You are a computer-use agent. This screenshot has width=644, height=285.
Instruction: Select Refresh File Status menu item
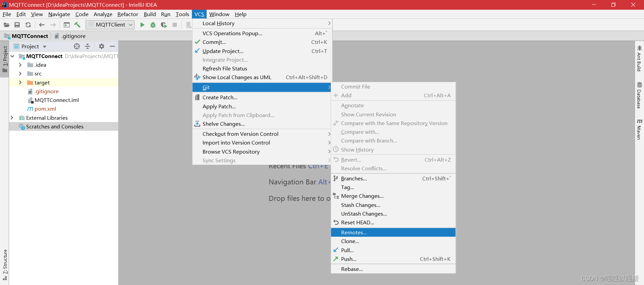(x=262, y=68)
